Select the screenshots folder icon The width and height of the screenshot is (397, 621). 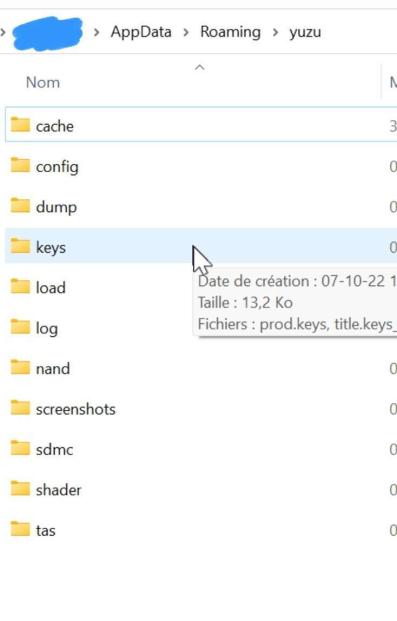click(20, 408)
